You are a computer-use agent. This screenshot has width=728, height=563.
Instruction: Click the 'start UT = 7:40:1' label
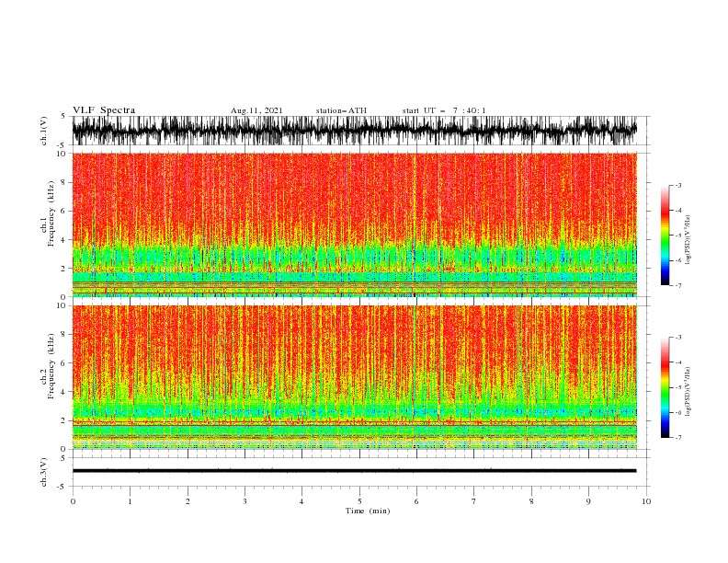pos(444,110)
